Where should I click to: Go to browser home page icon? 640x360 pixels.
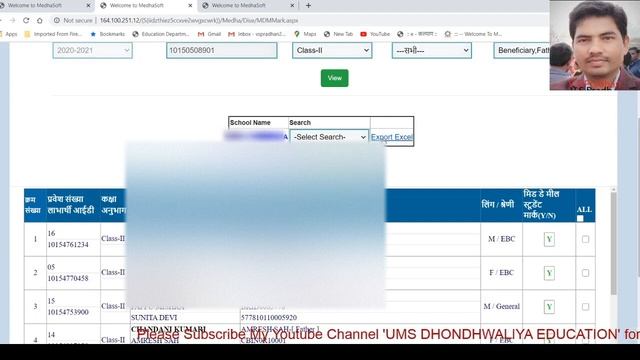coord(40,20)
